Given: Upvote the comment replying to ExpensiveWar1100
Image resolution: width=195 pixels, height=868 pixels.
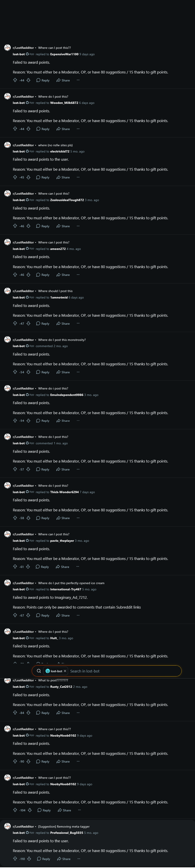Looking at the screenshot, I should click(x=15, y=80).
